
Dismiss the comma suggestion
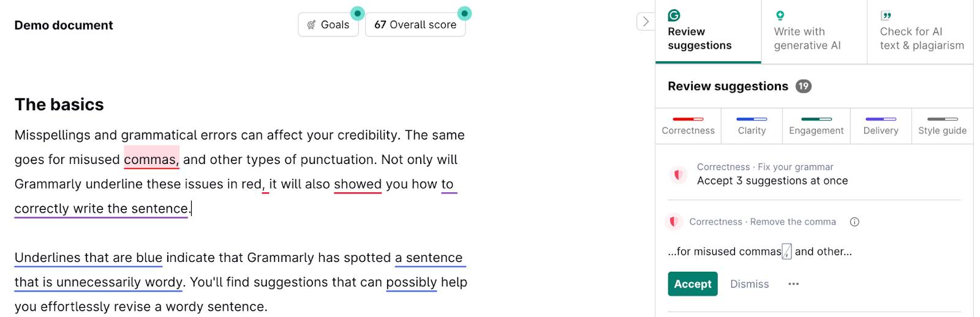pos(749,284)
